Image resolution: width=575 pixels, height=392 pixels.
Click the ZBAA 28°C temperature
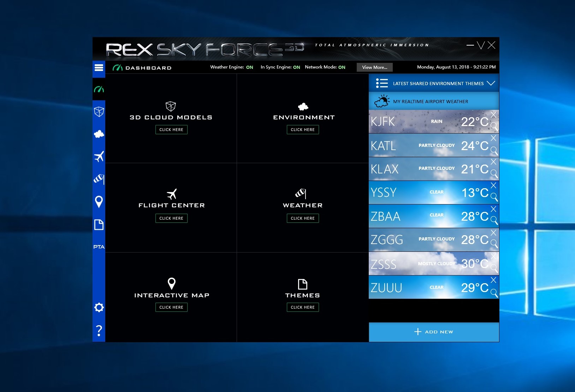(475, 216)
